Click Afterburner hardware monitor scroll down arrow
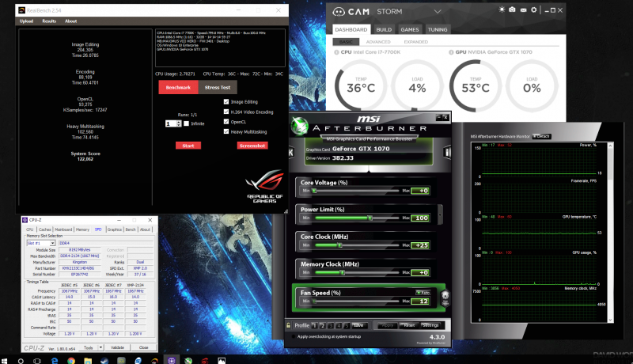 click(610, 320)
